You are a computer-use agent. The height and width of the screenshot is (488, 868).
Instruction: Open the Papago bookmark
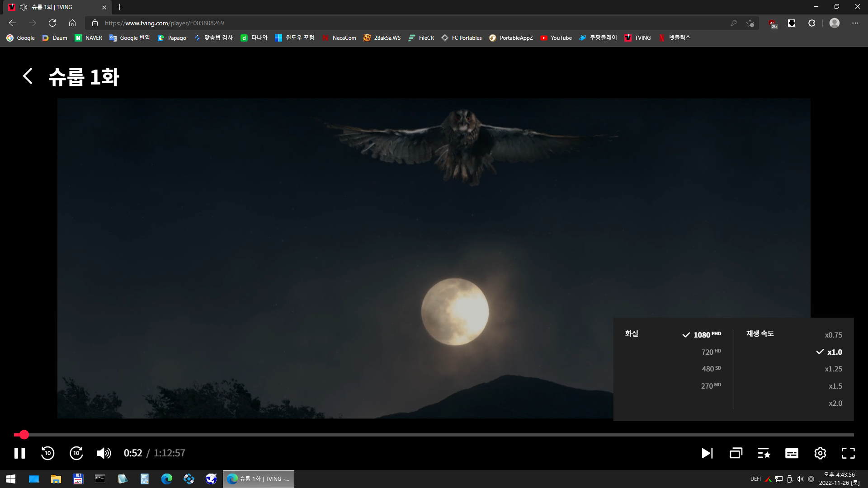point(172,38)
